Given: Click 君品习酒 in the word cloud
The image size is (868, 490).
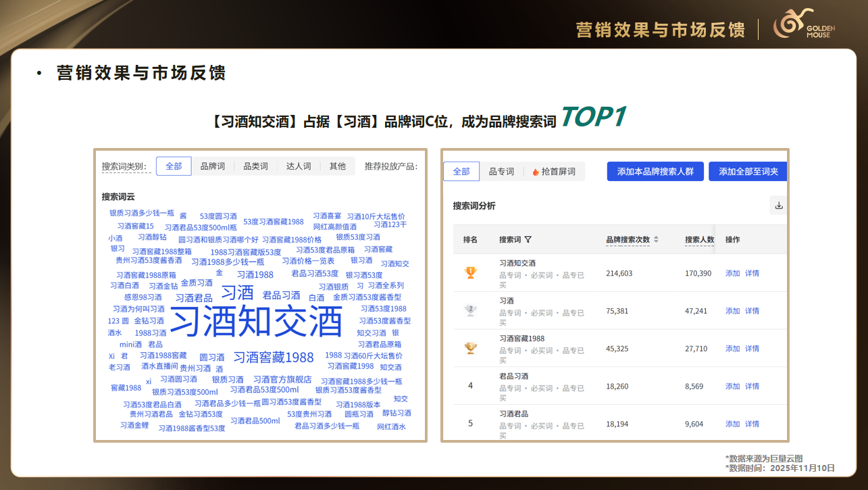Looking at the screenshot, I should (x=281, y=295).
